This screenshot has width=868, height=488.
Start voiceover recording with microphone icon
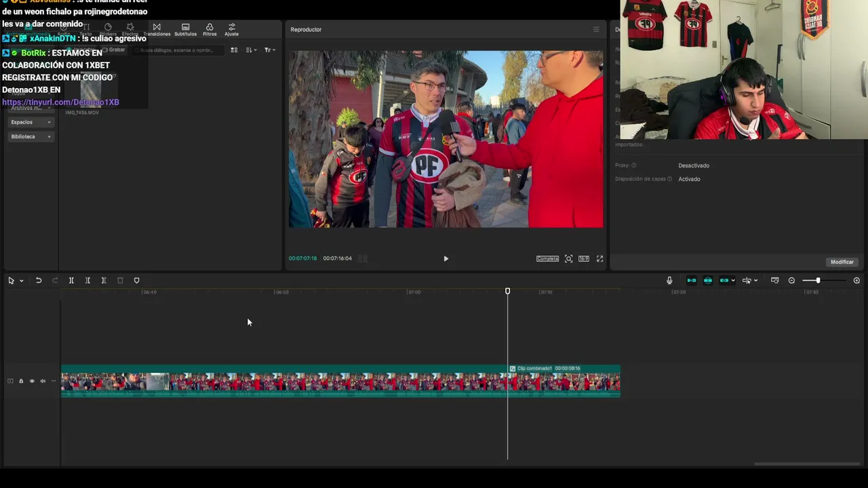coord(669,281)
